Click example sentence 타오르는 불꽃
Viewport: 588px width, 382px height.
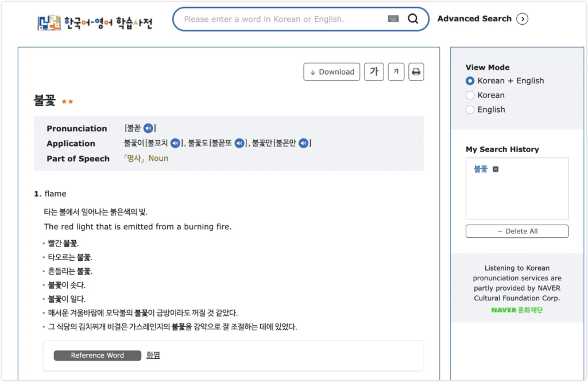point(70,257)
